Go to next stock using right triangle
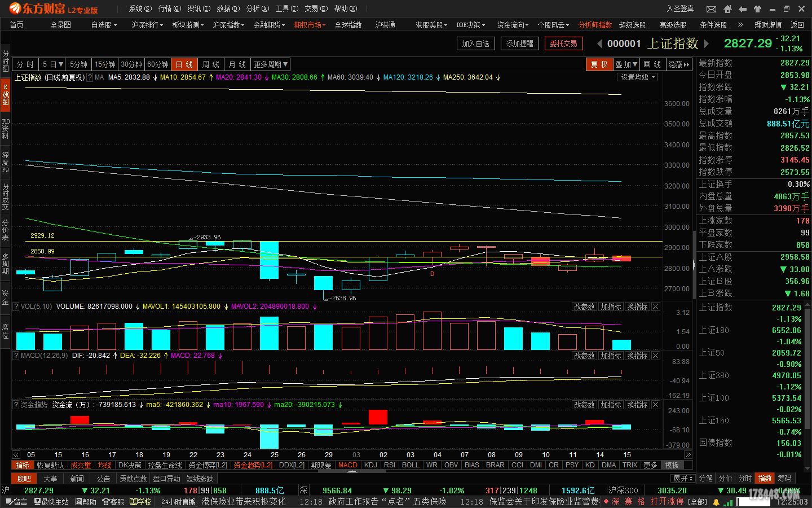The height and width of the screenshot is (508, 812). click(707, 44)
